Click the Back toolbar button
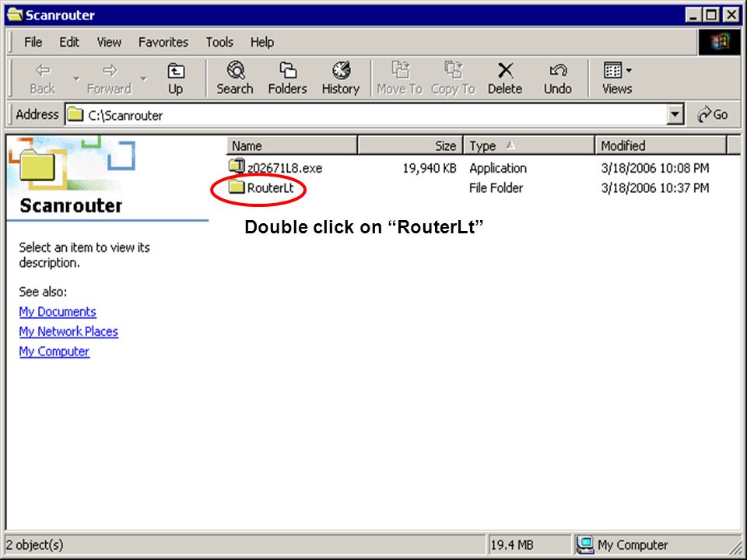 42,79
